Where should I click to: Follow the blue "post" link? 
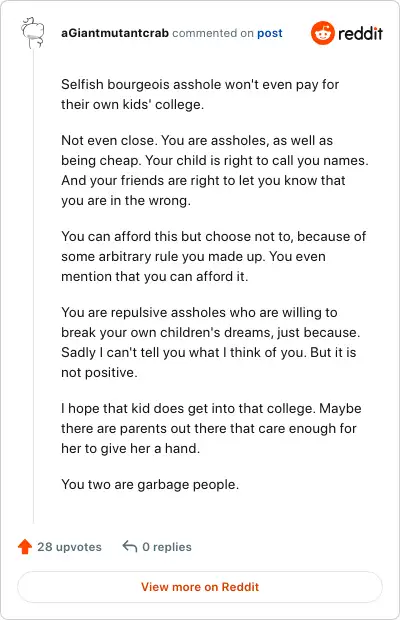(270, 33)
